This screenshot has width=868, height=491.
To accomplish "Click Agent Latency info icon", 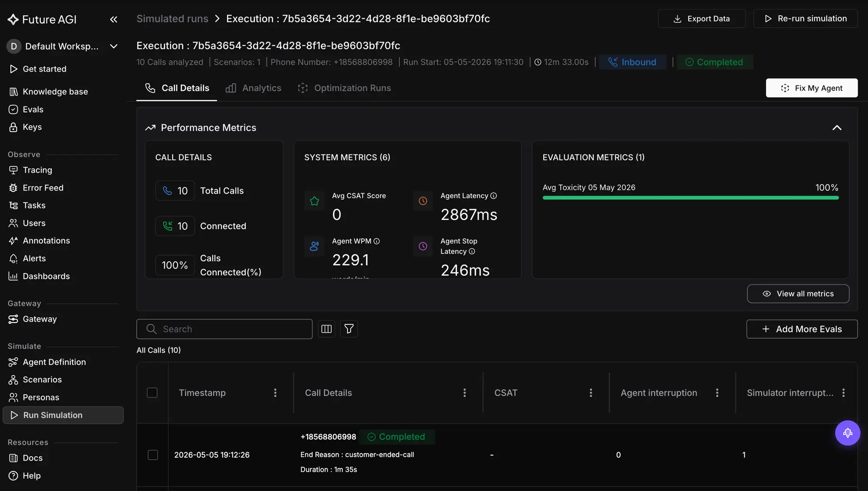I will (x=493, y=196).
